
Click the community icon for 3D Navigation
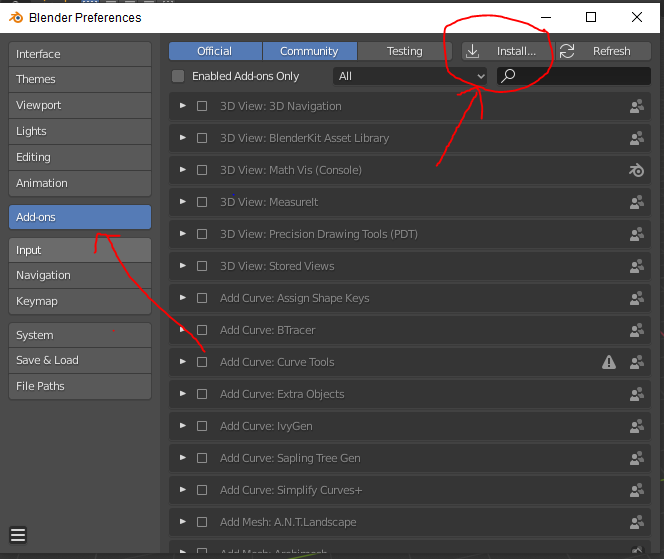636,106
